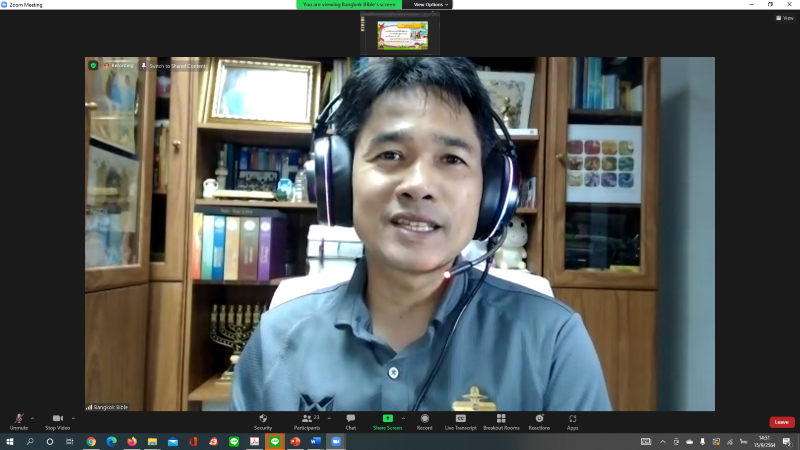Leave the meeting
The image size is (800, 450).
click(782, 422)
